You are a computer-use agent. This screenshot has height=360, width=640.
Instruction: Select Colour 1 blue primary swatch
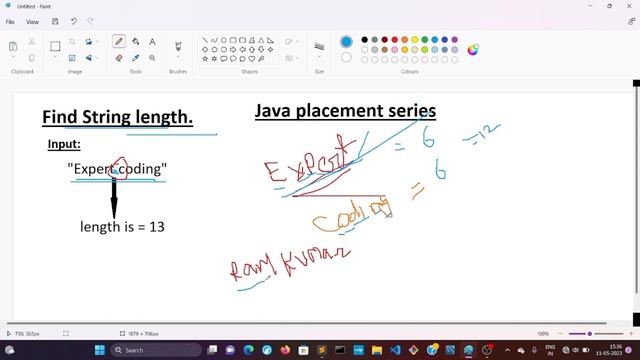(346, 42)
